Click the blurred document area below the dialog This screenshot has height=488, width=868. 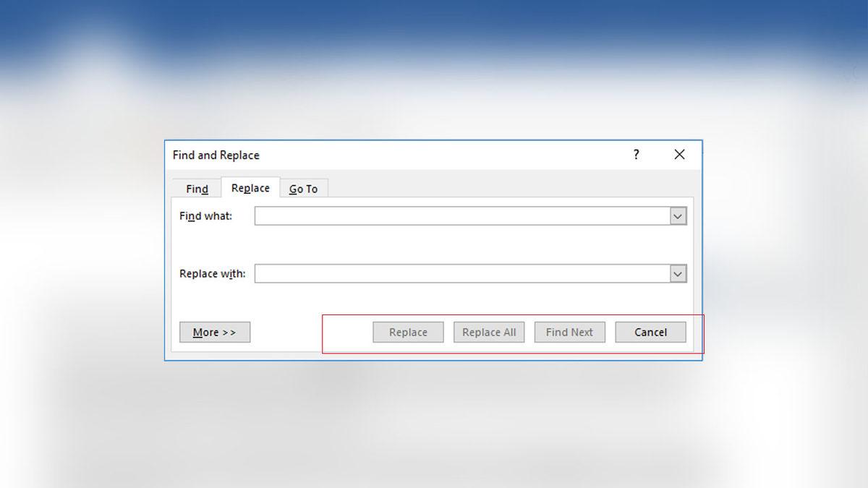tap(434, 427)
